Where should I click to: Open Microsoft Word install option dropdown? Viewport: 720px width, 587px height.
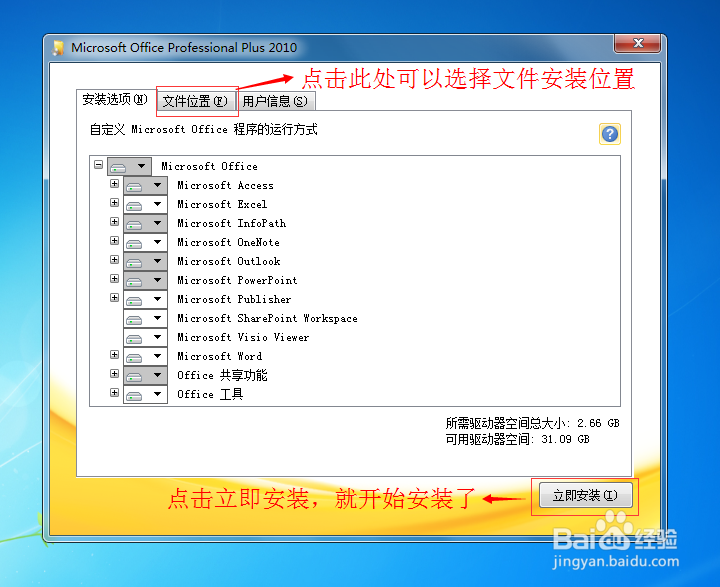coord(145,357)
